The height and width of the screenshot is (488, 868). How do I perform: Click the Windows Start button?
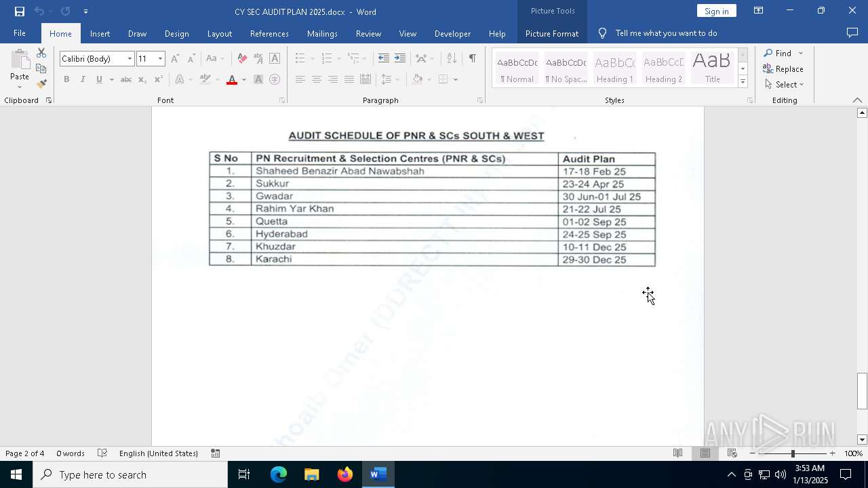click(16, 474)
